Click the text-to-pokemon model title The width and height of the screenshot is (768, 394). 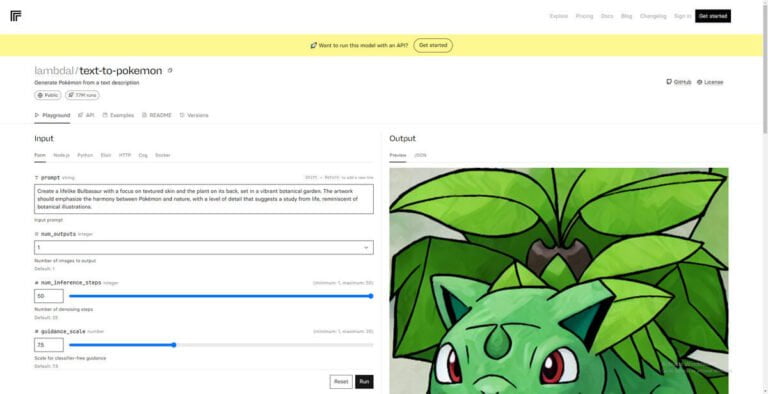120,71
